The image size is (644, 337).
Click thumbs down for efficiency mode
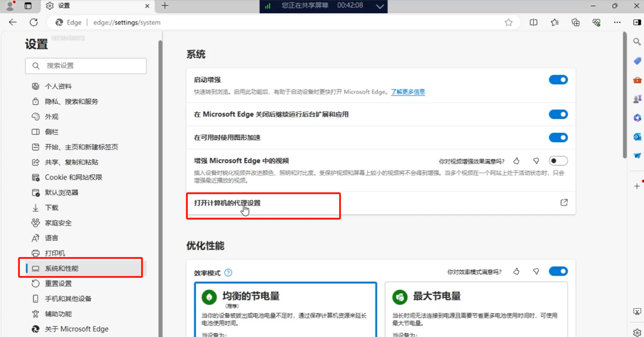pyautogui.click(x=536, y=271)
